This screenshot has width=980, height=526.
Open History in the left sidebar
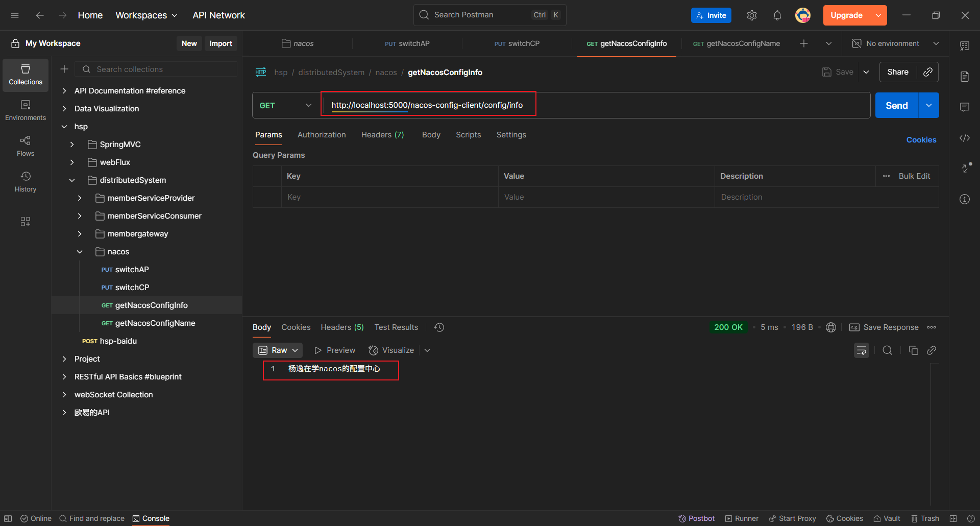(26, 181)
